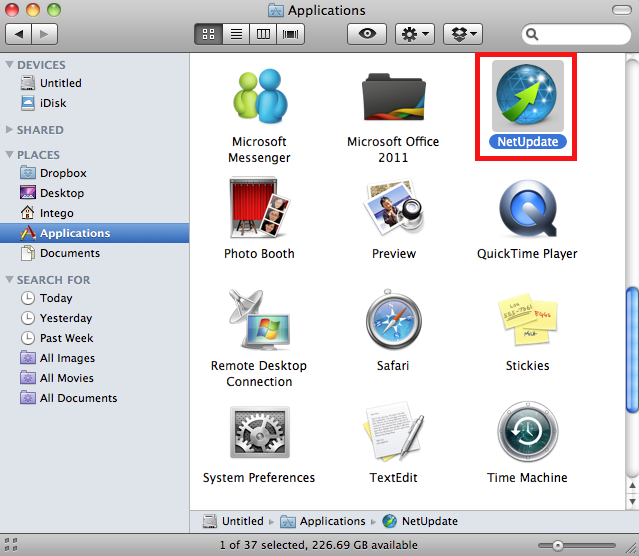Click the scroll down arrow
The height and width of the screenshot is (556, 639).
coord(632,501)
